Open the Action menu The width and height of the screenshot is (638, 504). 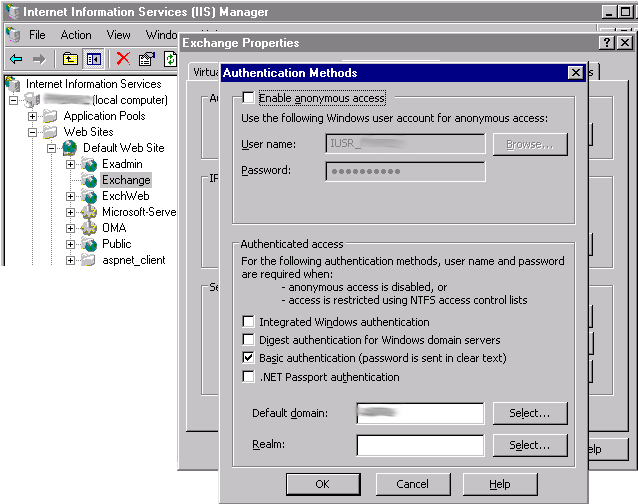tap(76, 35)
